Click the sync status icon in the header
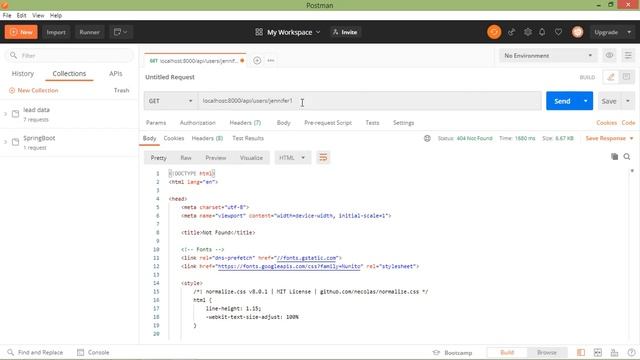This screenshot has height=360, width=640. [x=494, y=32]
